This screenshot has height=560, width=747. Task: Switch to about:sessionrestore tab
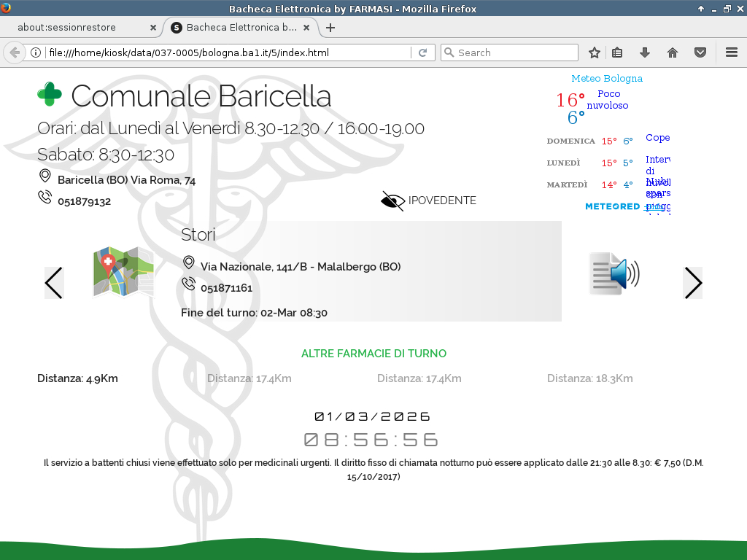77,28
